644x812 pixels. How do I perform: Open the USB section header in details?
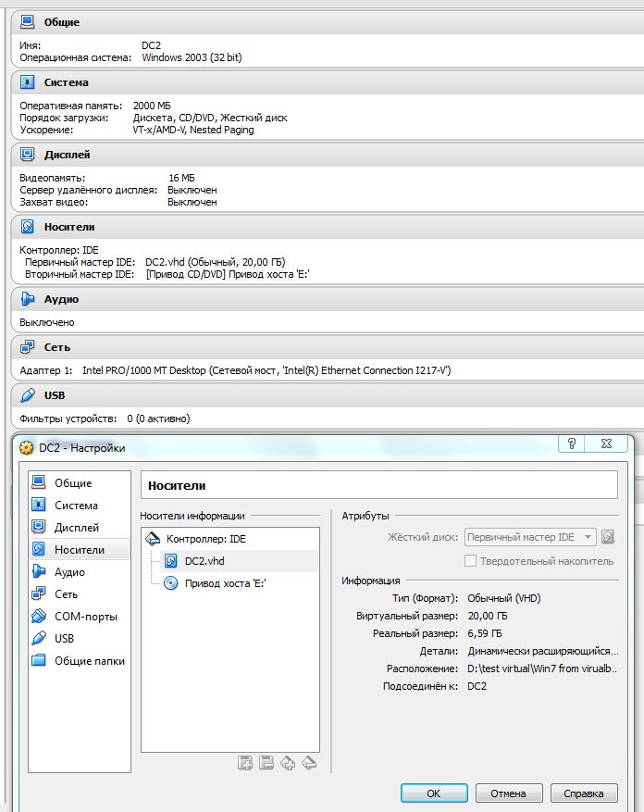pyautogui.click(x=328, y=395)
